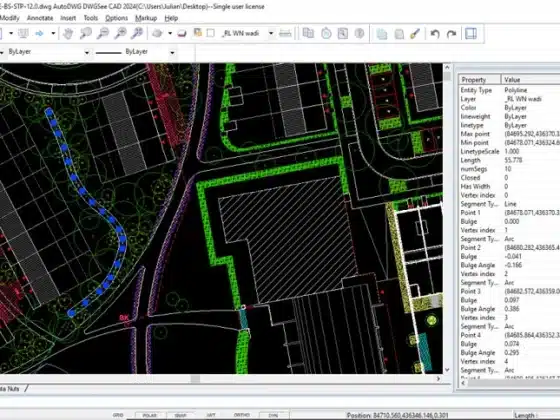Screen dimensions: 560x420
Task: Click the round info icon
Action: coord(359,34)
